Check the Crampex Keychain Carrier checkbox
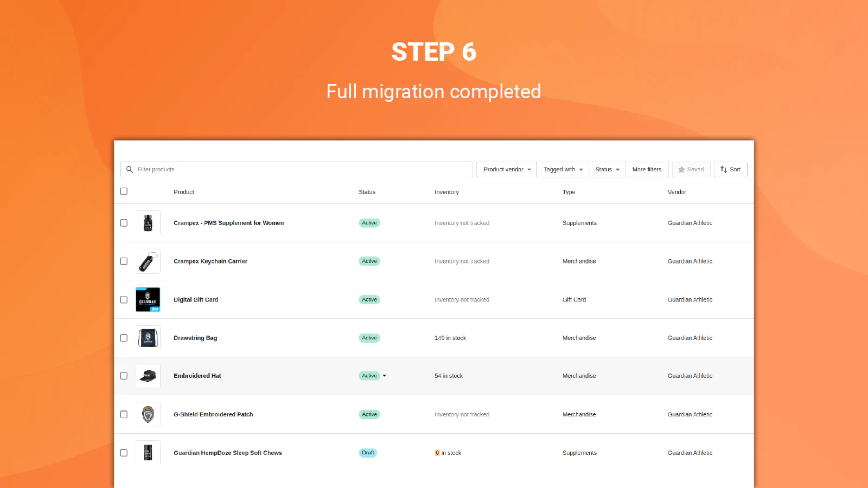 pyautogui.click(x=124, y=261)
